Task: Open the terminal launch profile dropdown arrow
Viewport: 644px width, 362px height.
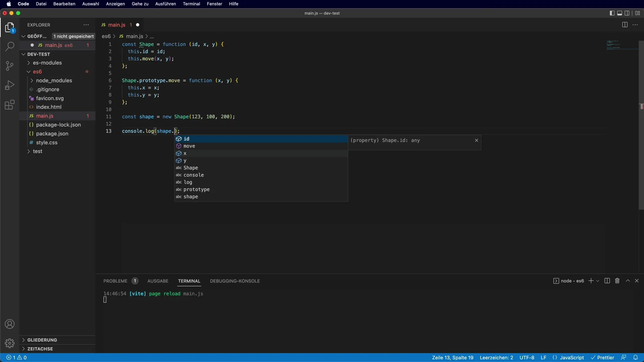Action: point(598,281)
